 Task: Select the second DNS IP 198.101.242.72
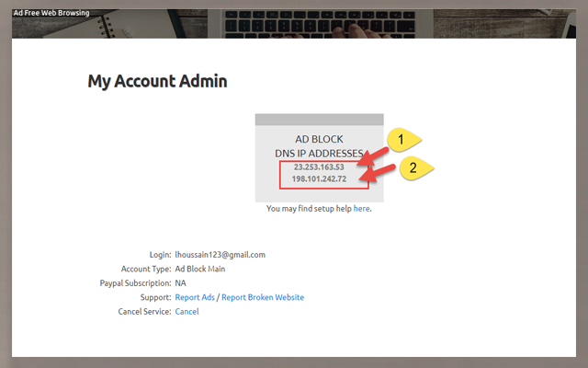(319, 178)
